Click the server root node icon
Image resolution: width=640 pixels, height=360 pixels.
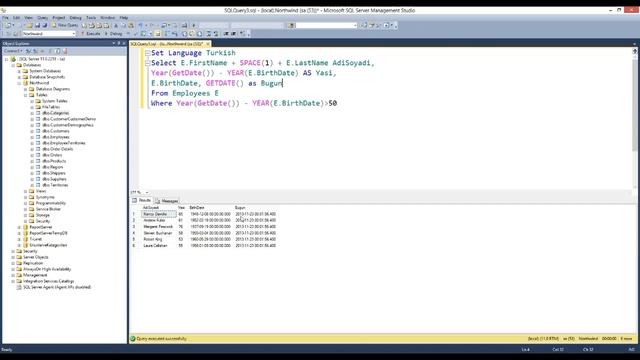tap(13, 59)
